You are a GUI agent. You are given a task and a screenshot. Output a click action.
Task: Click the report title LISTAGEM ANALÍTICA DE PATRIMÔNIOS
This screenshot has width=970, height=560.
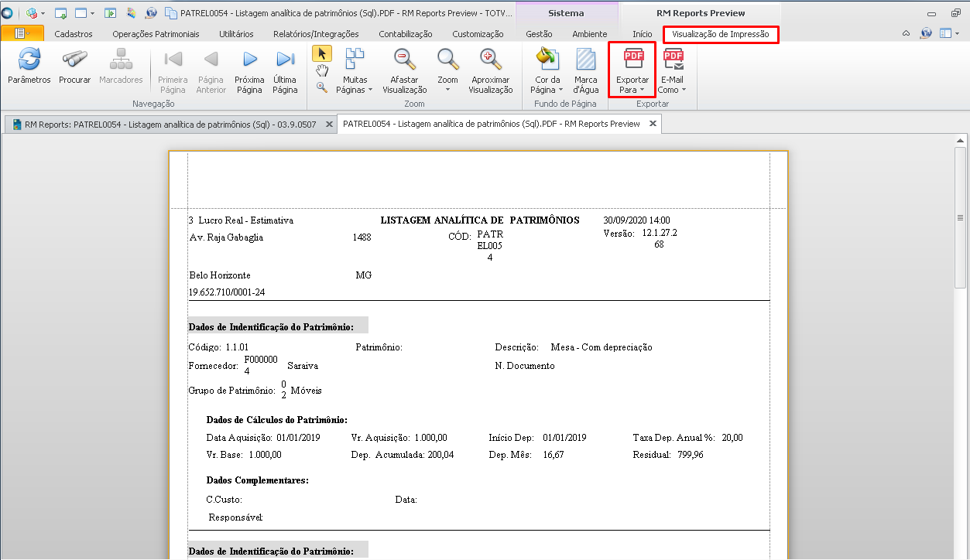tap(480, 220)
